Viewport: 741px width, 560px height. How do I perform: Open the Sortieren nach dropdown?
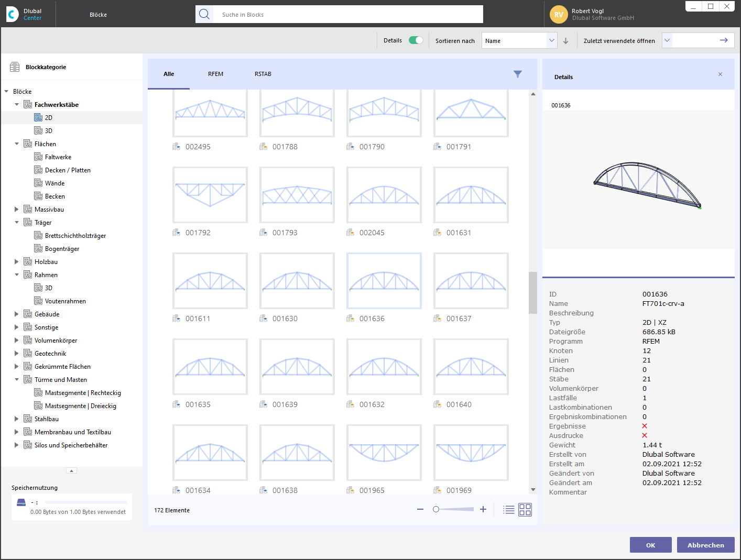(x=519, y=41)
